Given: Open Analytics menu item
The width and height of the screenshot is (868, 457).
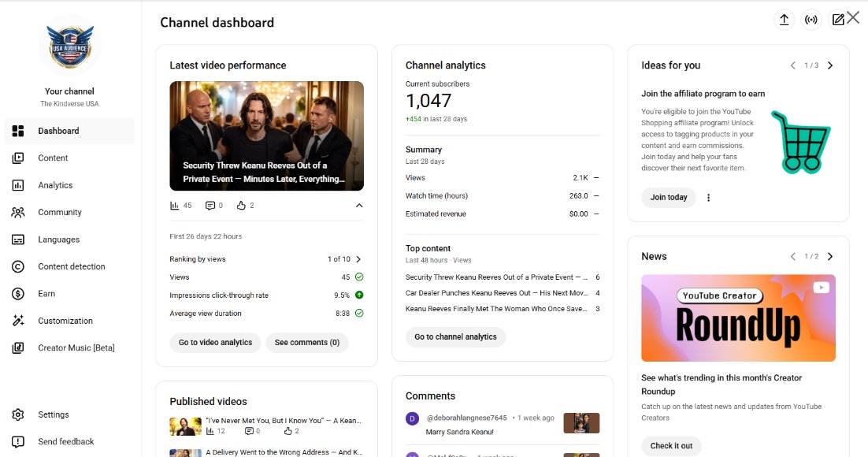Looking at the screenshot, I should 70,185.
